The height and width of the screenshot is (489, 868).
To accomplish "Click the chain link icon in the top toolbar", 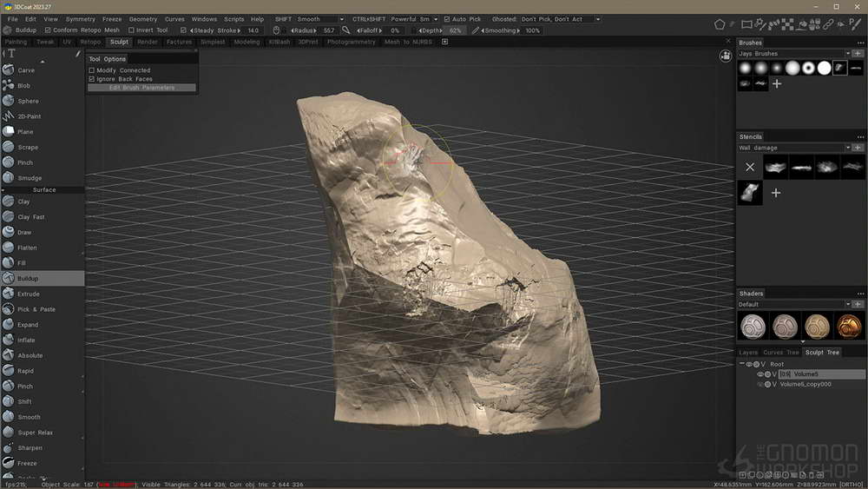I will (x=827, y=24).
